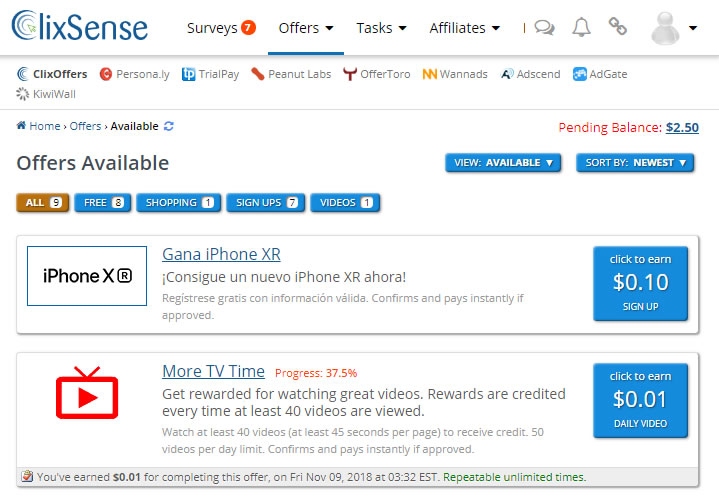Select the AdGate provider tab
The width and height of the screenshot is (719, 499).
(x=600, y=74)
